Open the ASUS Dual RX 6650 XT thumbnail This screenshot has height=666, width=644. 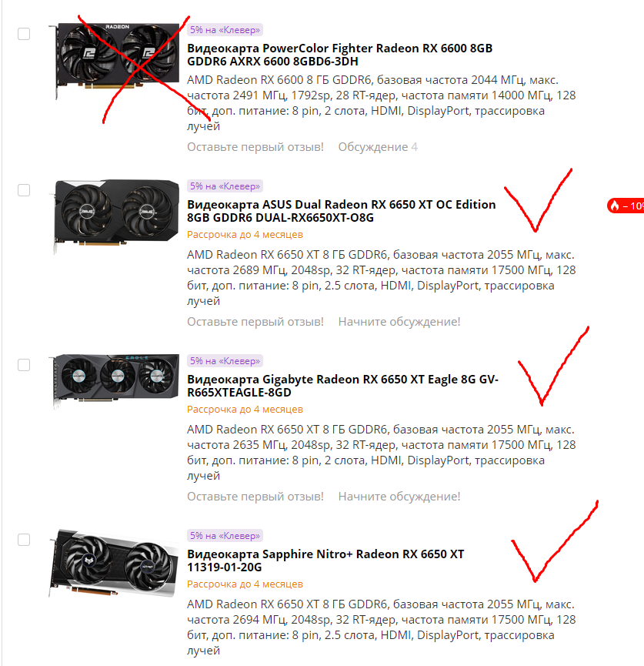coord(114,216)
